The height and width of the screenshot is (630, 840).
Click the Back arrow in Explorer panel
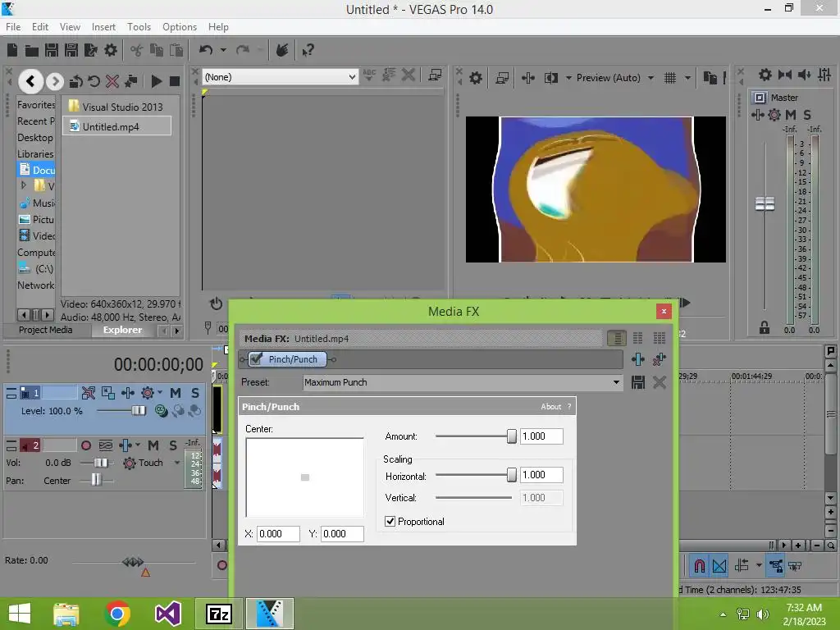pyautogui.click(x=30, y=81)
